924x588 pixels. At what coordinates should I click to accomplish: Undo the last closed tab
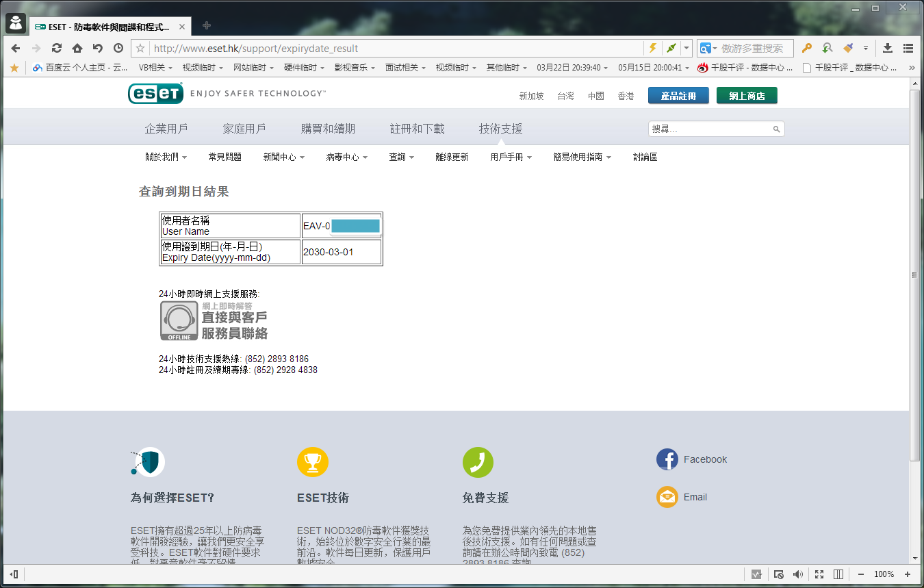coord(98,48)
